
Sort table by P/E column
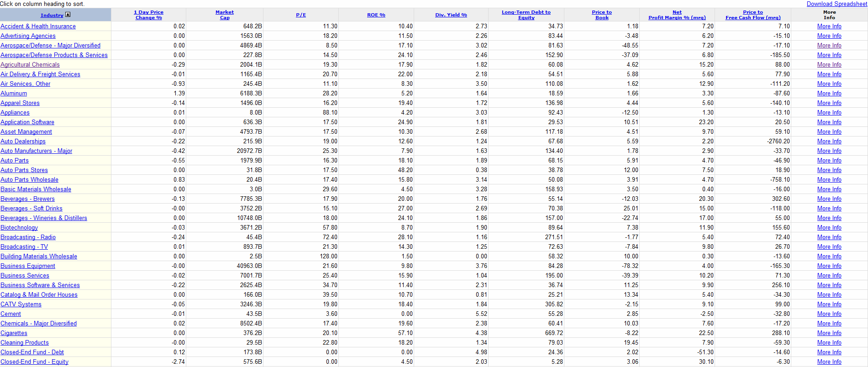[301, 15]
